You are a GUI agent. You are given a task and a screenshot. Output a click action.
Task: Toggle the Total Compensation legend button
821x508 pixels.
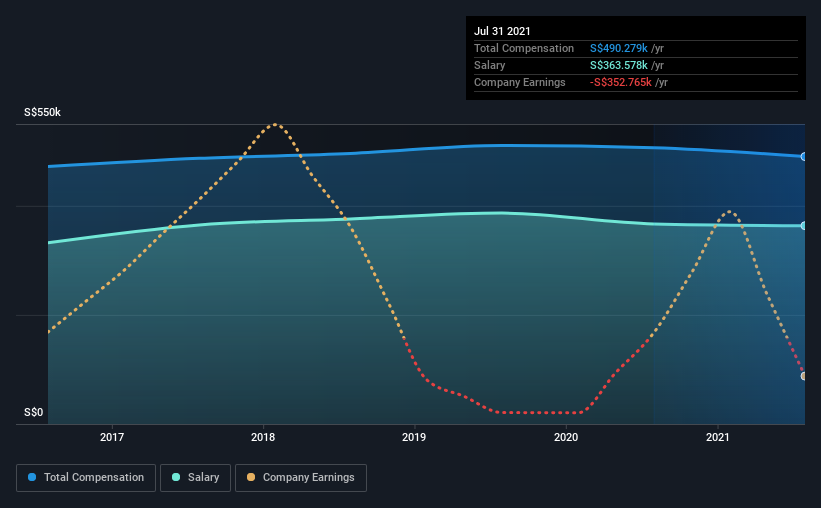[86, 478]
